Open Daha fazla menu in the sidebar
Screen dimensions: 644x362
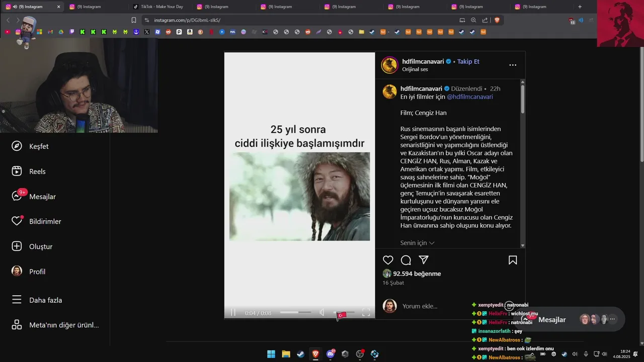pyautogui.click(x=37, y=300)
